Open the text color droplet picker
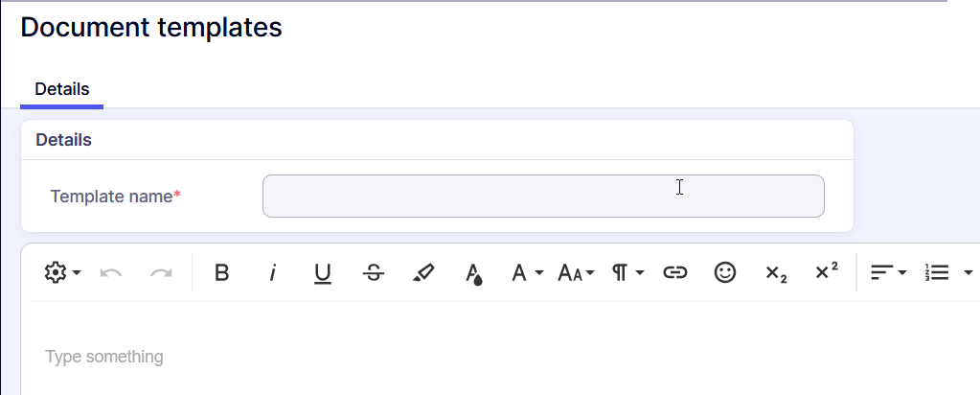The width and height of the screenshot is (980, 395). tap(473, 274)
